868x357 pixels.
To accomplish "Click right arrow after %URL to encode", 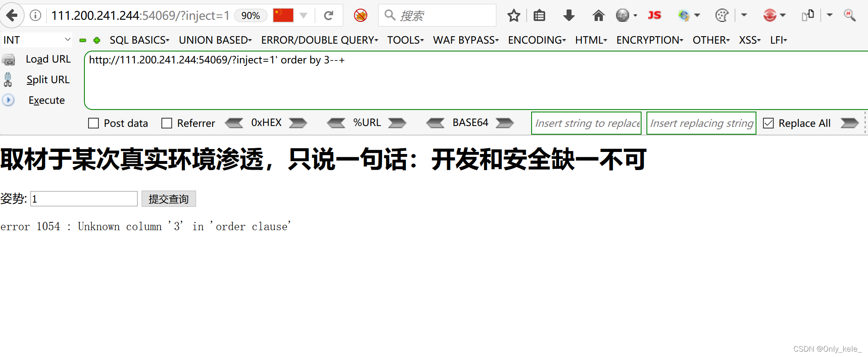I will [397, 123].
